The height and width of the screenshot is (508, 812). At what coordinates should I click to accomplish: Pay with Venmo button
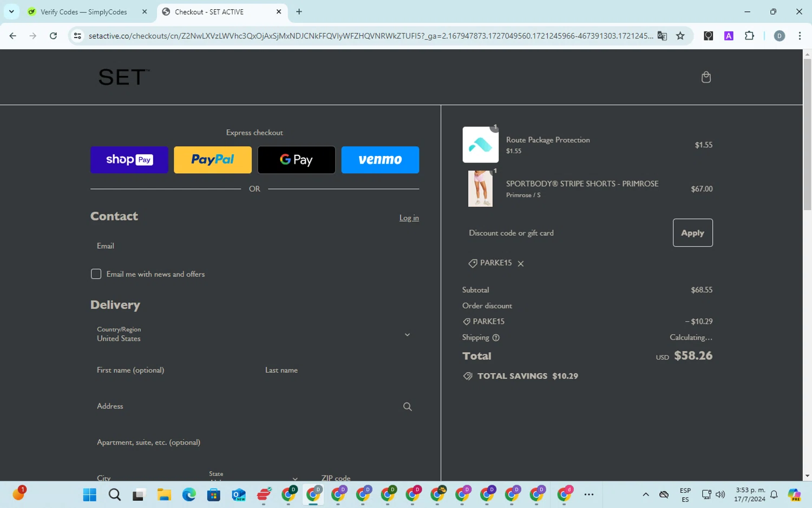pyautogui.click(x=380, y=160)
